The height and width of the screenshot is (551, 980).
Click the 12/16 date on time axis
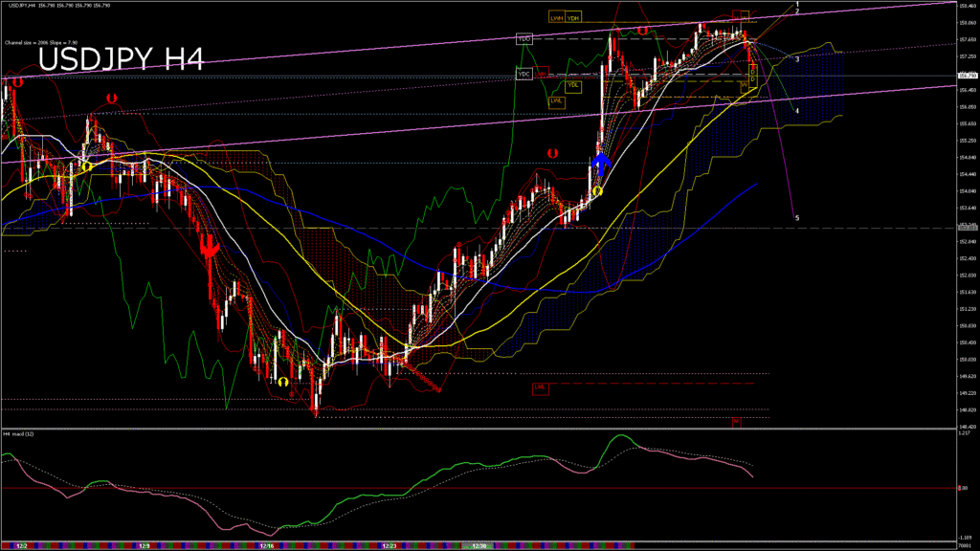click(x=266, y=545)
